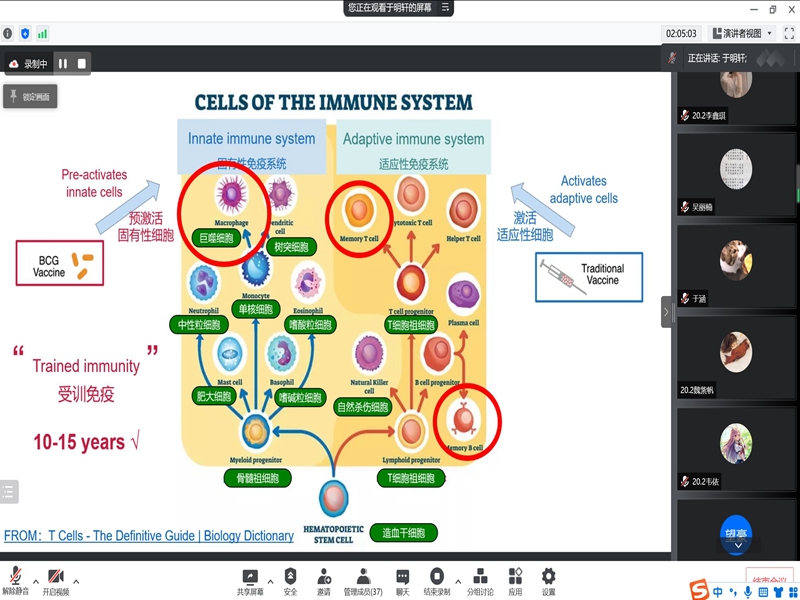The width and height of the screenshot is (800, 600).
Task: Click 结束录制 to stop recording
Action: coord(436,578)
